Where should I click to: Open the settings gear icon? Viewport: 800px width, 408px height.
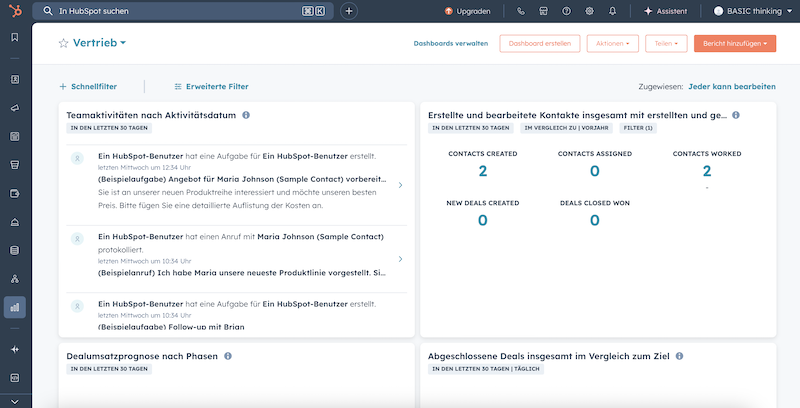tap(590, 11)
